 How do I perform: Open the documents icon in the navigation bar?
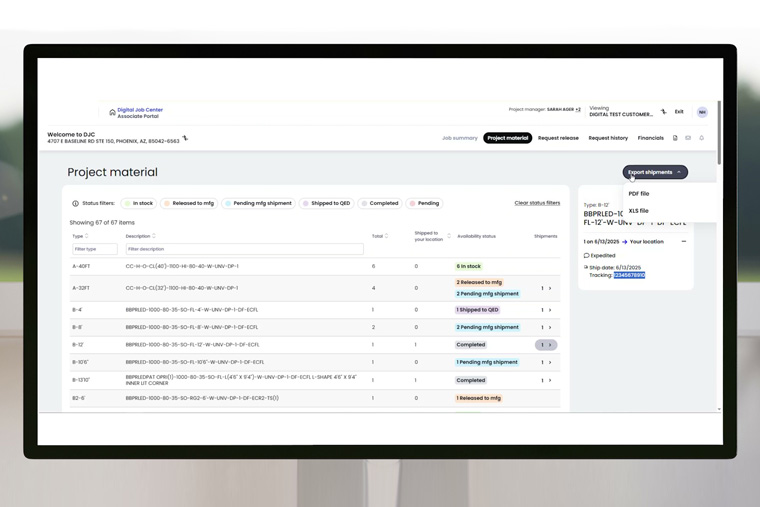675,138
